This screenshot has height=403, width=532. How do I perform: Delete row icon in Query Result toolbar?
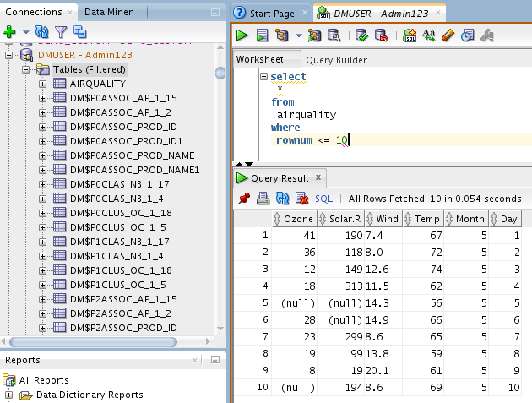[x=301, y=199]
